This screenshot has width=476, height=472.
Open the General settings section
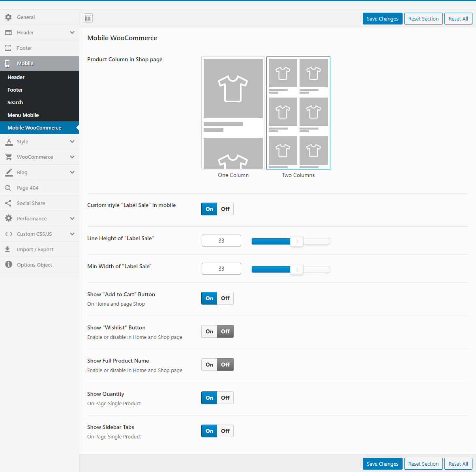tap(39, 17)
